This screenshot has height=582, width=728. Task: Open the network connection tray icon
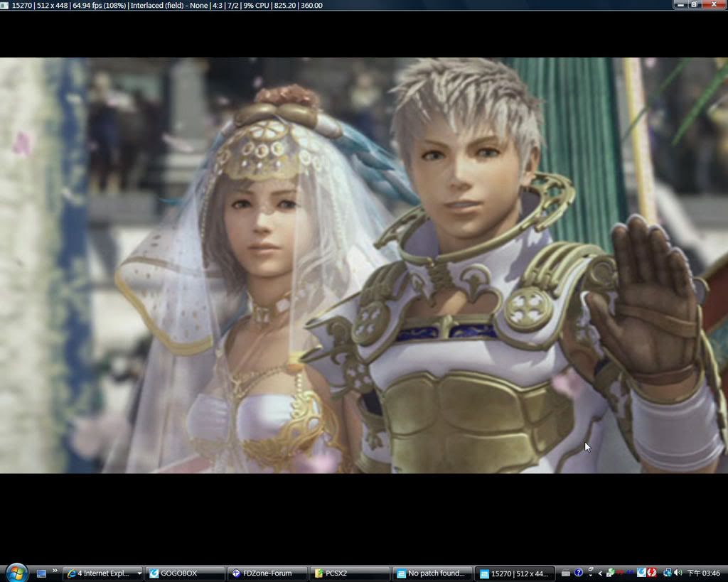667,573
